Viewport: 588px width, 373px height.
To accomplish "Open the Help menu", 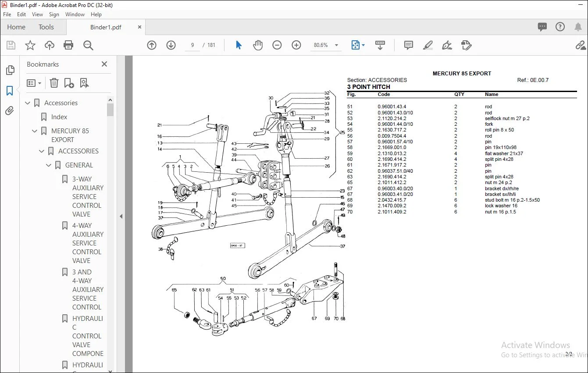I will [96, 14].
